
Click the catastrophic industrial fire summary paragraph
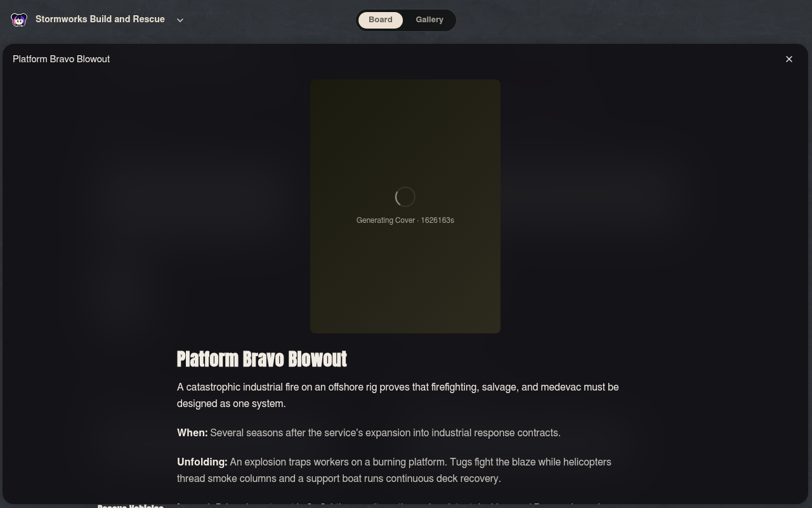click(398, 395)
